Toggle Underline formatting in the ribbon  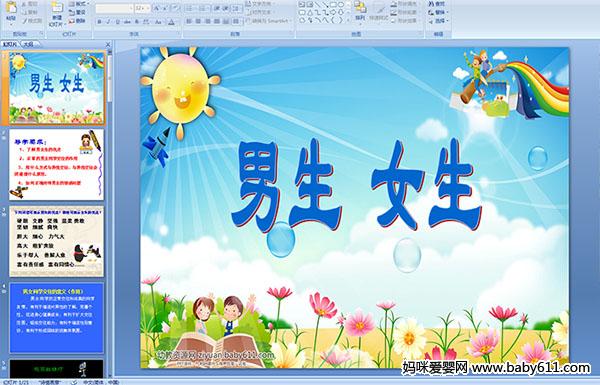pyautogui.click(x=118, y=22)
